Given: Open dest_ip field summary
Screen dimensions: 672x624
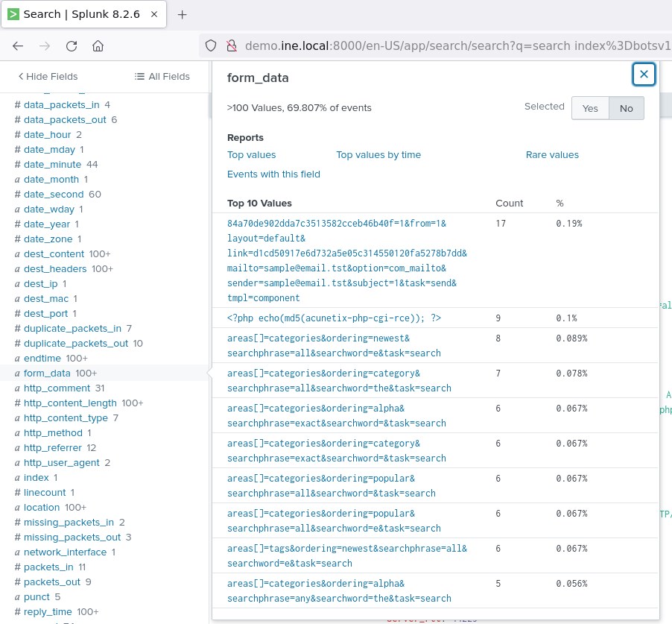Looking at the screenshot, I should click(x=40, y=284).
